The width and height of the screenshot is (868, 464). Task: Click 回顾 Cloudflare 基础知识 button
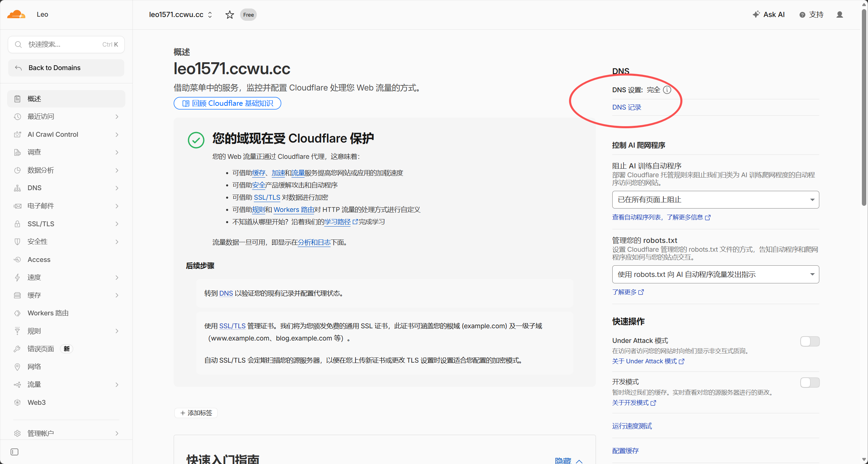coord(227,103)
